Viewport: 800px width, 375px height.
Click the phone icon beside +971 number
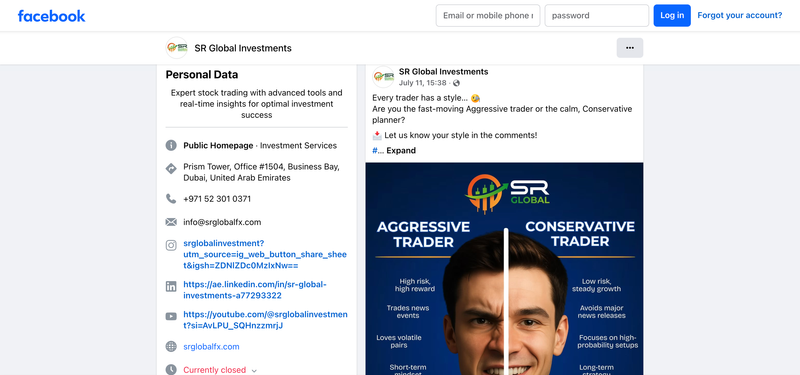171,198
